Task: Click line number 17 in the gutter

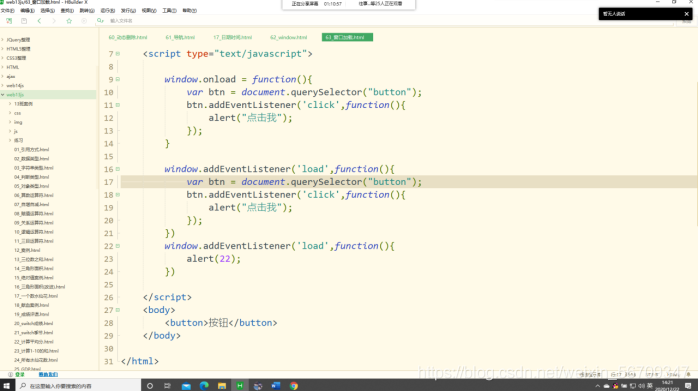Action: [108, 182]
